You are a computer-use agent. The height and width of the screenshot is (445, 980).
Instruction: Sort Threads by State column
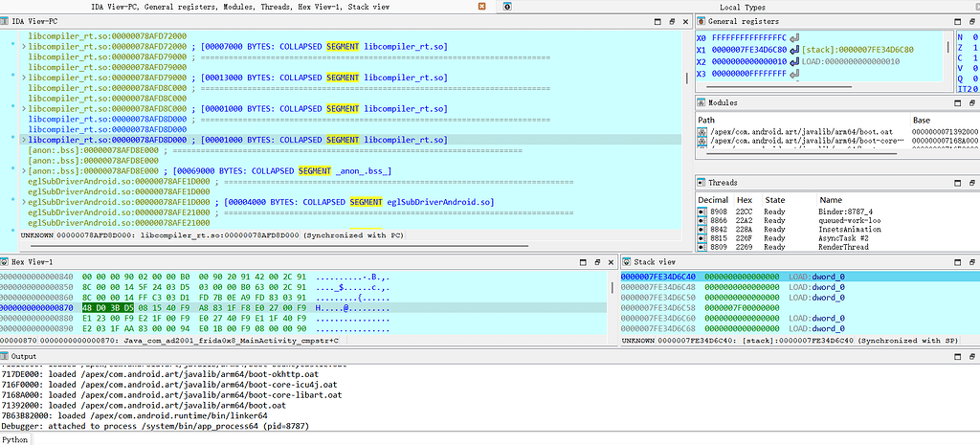[x=789, y=200]
